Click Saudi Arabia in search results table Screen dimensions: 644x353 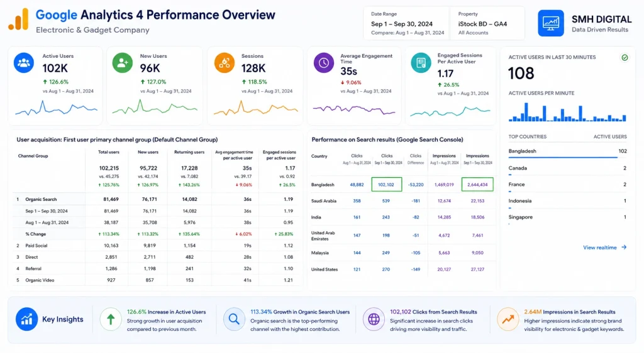click(x=324, y=201)
